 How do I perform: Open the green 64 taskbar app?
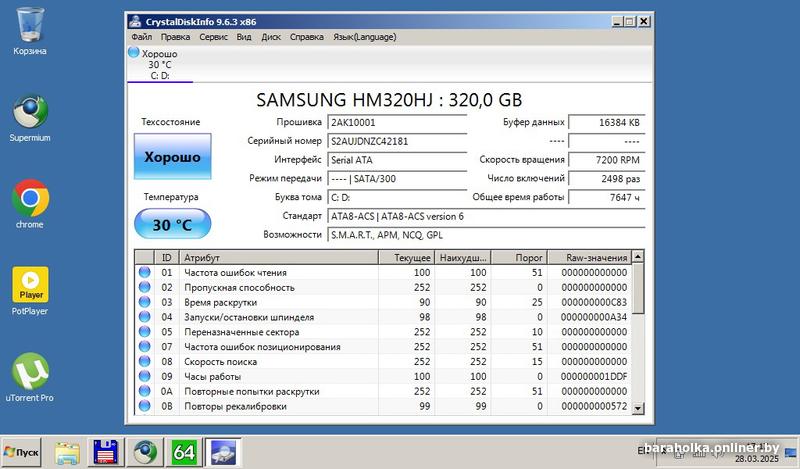coord(184,452)
